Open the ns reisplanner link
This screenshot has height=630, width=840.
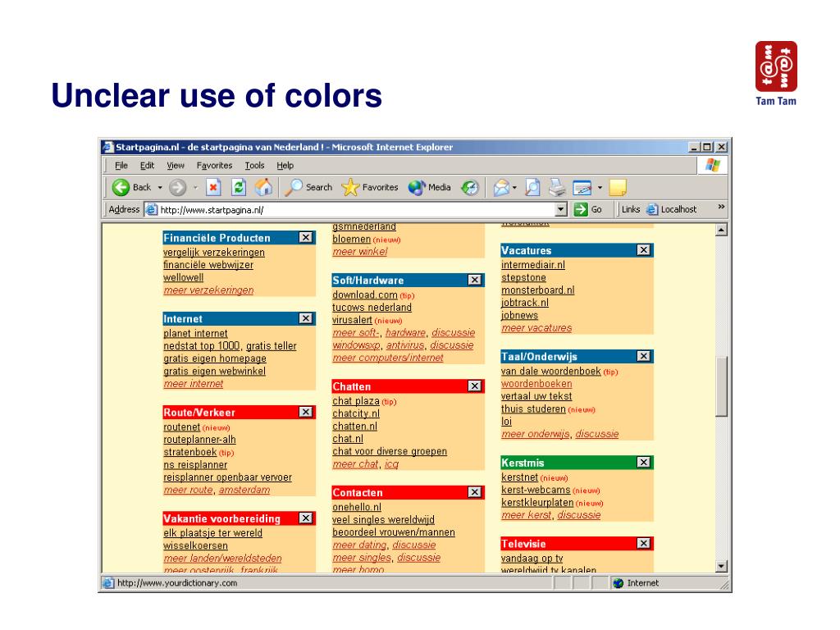tap(195, 465)
